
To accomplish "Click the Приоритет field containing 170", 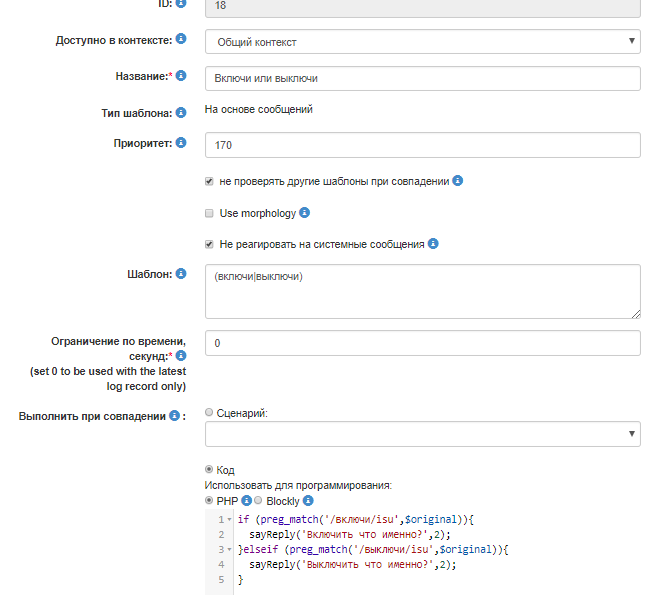I will tap(422, 145).
